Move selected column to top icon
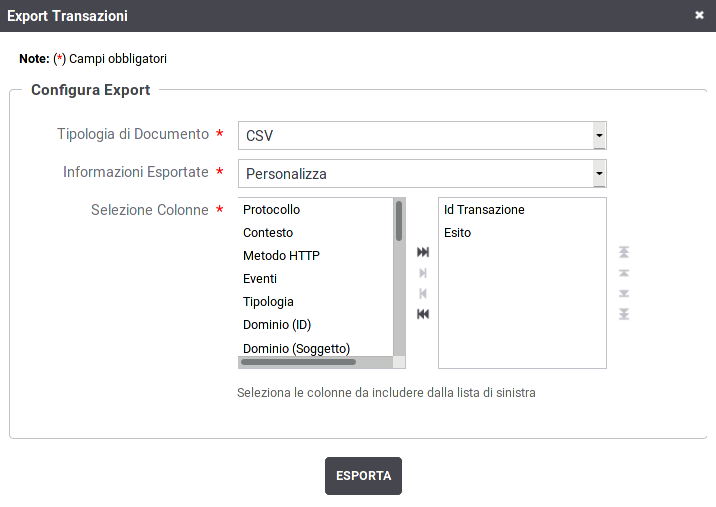The image size is (716, 507). tap(624, 252)
